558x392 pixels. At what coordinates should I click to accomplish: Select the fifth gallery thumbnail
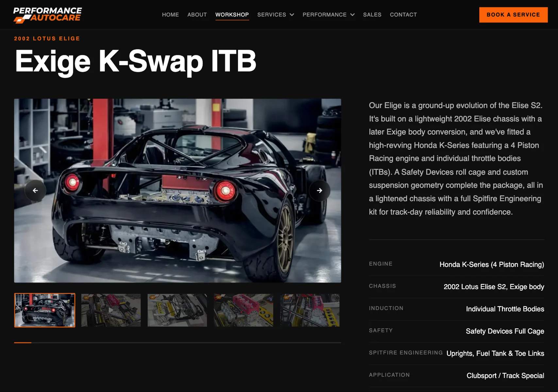[x=310, y=310]
